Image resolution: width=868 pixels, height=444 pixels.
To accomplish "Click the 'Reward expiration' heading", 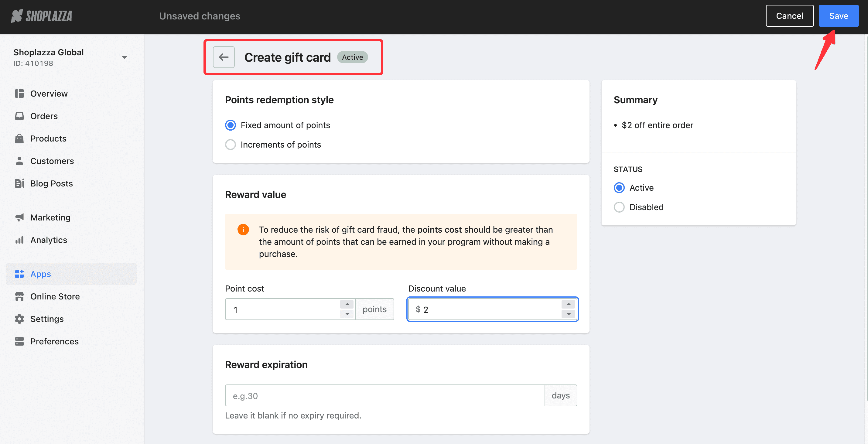I will click(266, 364).
